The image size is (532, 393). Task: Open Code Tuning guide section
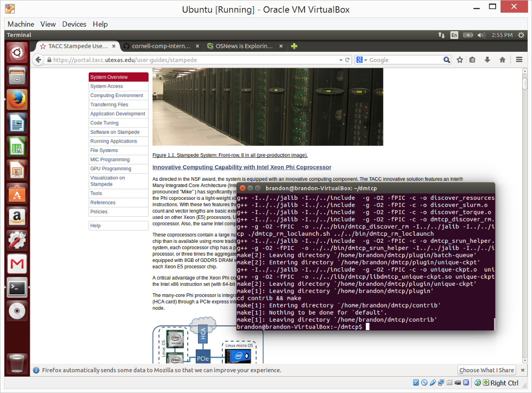pyautogui.click(x=118, y=123)
